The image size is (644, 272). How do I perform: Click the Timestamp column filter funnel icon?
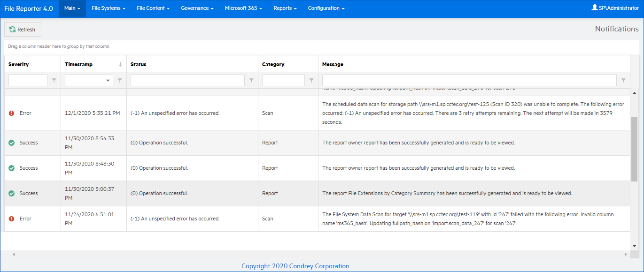120,81
